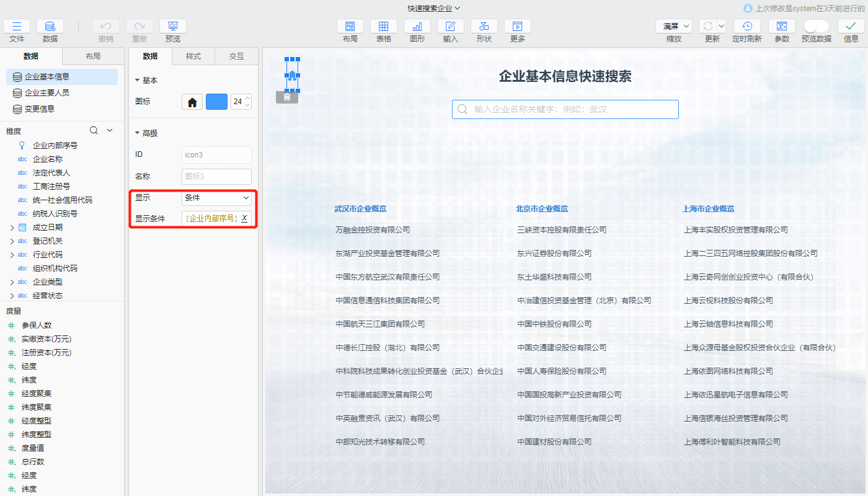Select the 法定代表人 dimension field

tap(51, 173)
